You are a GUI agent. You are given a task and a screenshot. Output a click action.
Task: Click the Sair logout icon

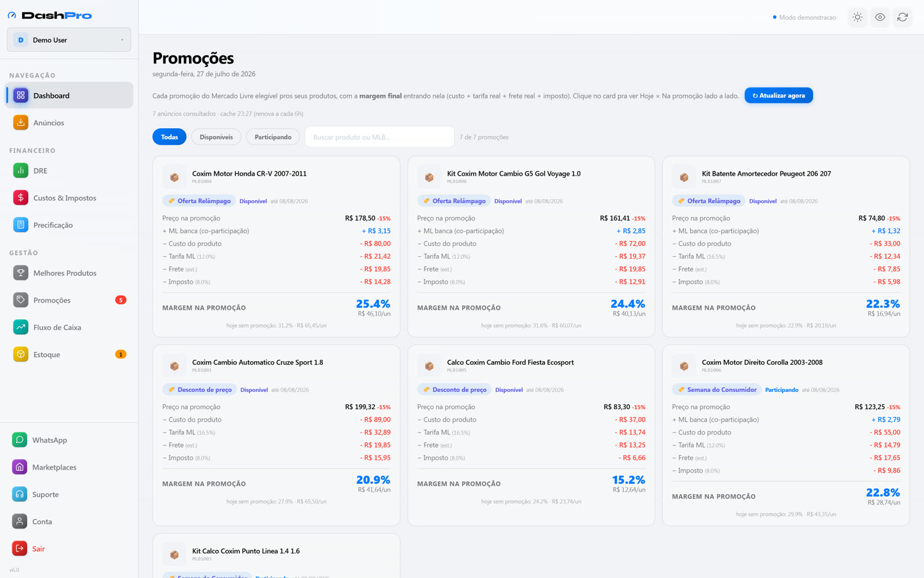pos(20,548)
